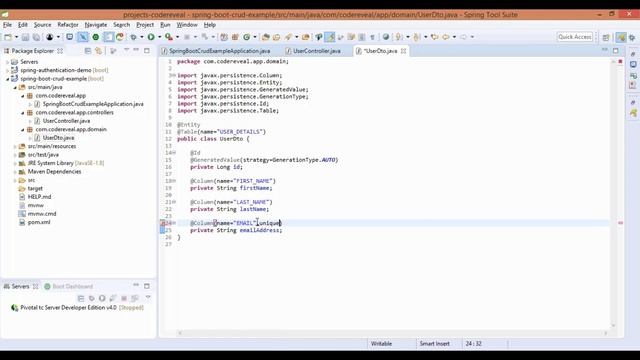Click the Back navigation arrow icon
This screenshot has width=640, height=360.
coord(446,37)
